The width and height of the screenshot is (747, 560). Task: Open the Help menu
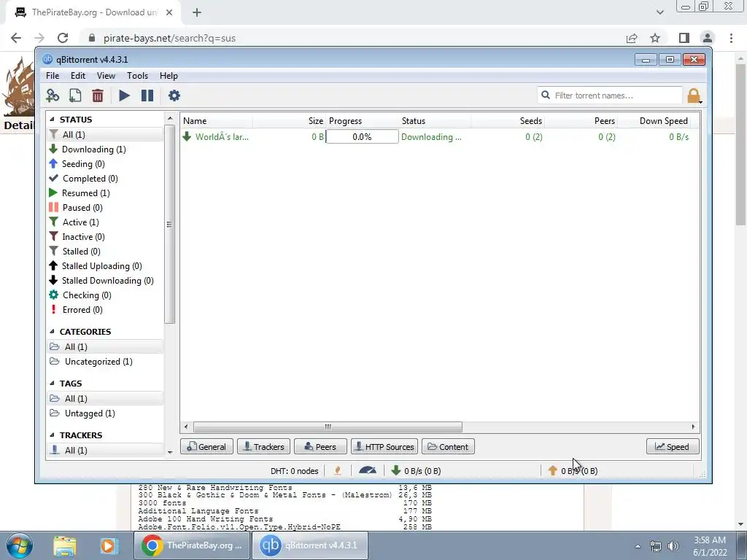pyautogui.click(x=169, y=76)
